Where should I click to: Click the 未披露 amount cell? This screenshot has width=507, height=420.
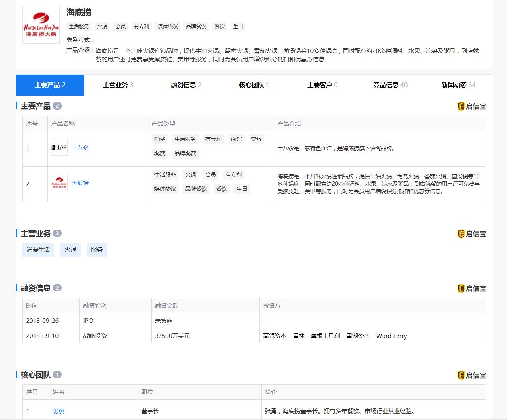(x=205, y=321)
